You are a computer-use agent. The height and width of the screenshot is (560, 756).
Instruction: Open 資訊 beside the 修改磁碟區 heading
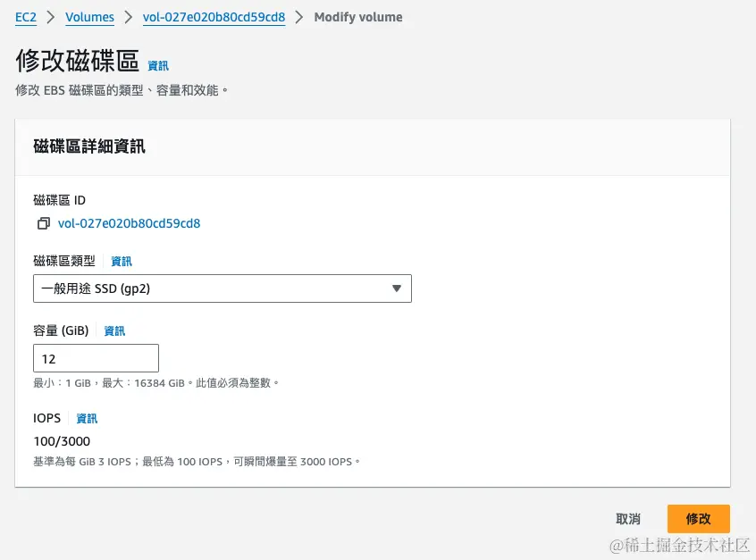[x=158, y=65]
